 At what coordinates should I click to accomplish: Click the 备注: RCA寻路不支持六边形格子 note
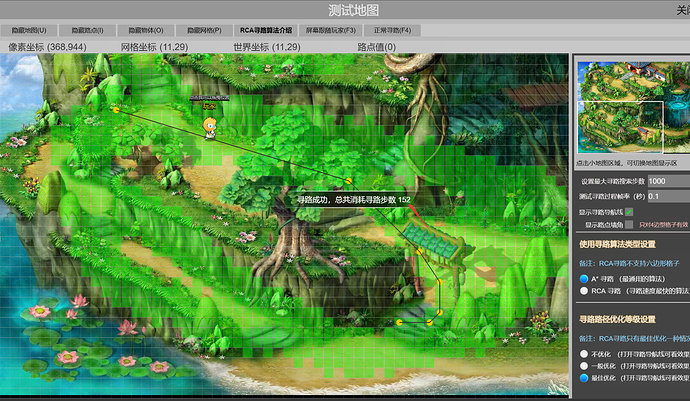tap(629, 263)
